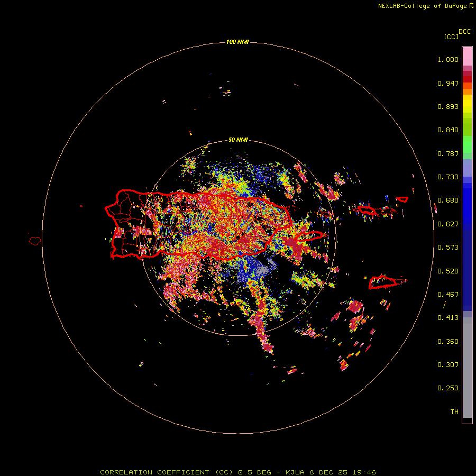Click the 0.467 legend value

pos(448,295)
